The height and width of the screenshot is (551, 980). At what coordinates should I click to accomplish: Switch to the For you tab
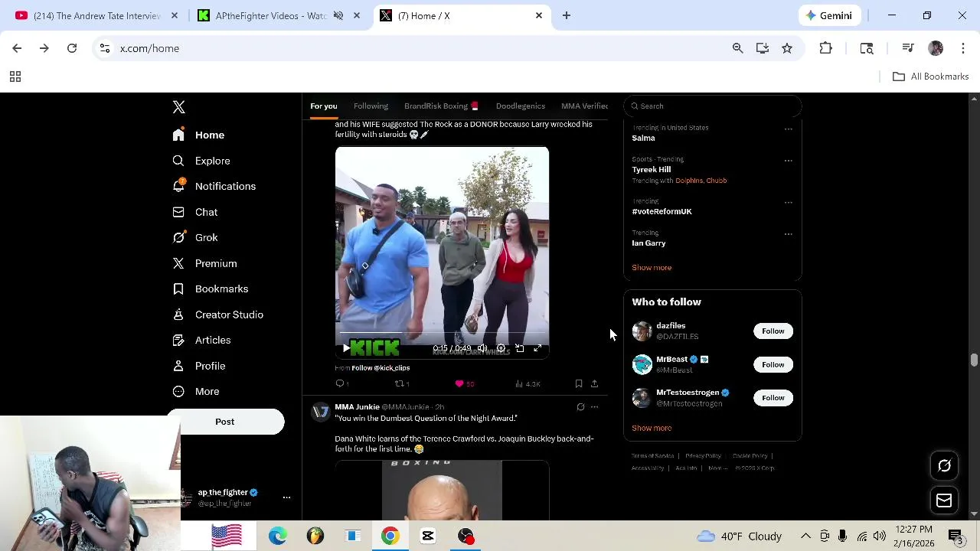[x=323, y=106]
